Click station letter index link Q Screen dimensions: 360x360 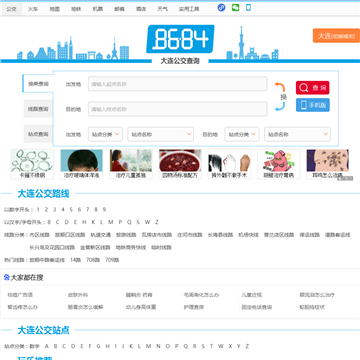click(186, 346)
